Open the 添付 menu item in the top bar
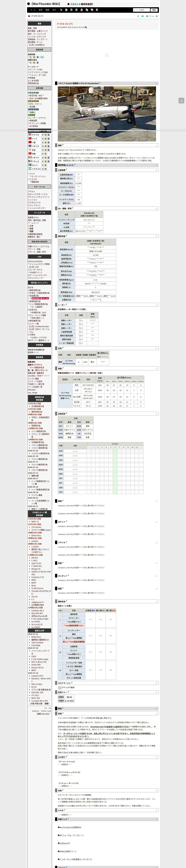186x868 pixels. 54,10
